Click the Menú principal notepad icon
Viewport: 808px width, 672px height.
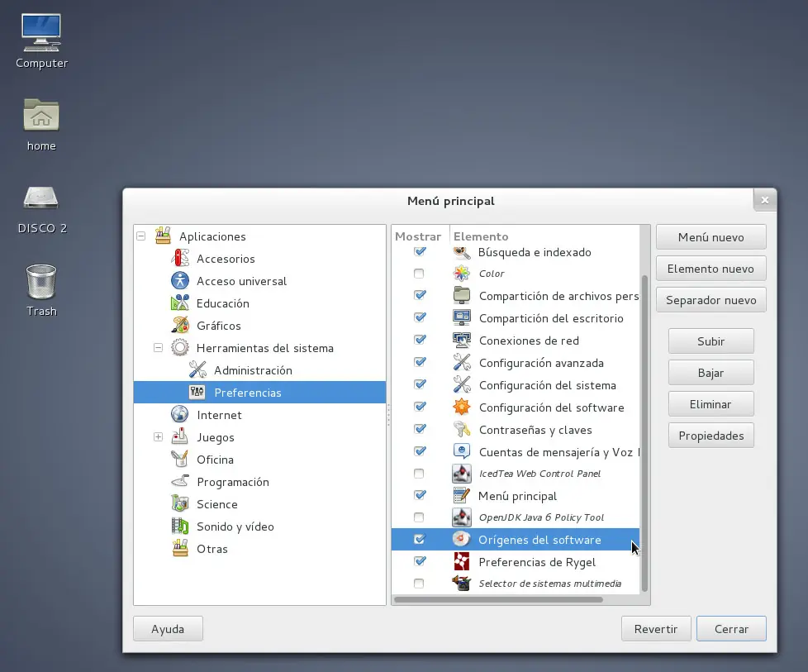pyautogui.click(x=461, y=495)
